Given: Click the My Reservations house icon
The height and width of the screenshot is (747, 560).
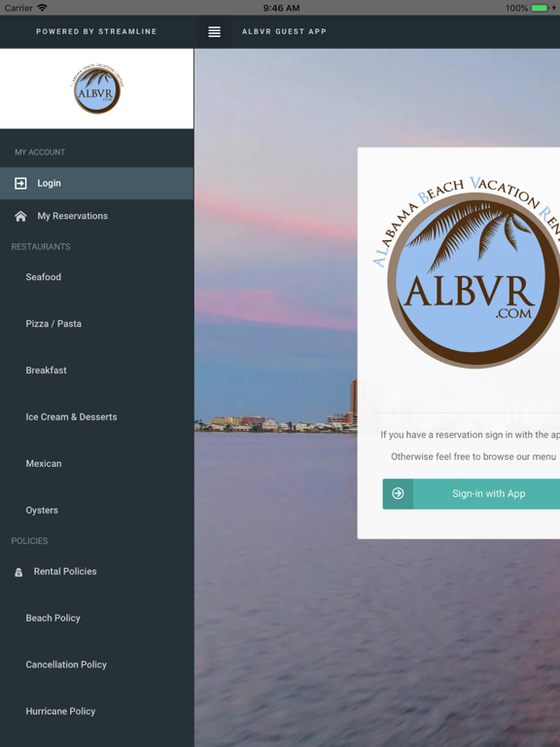Looking at the screenshot, I should (20, 216).
